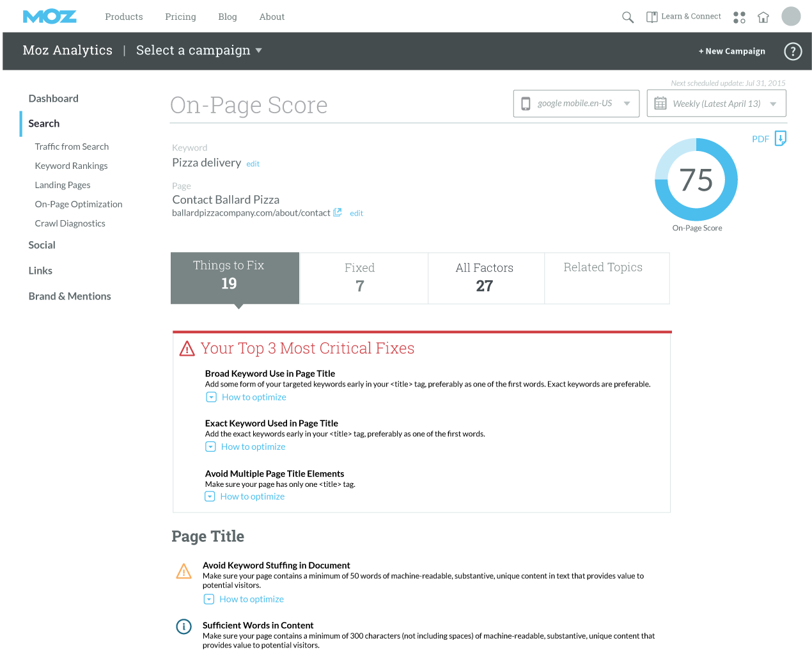This screenshot has height=652, width=812.
Task: Open Keyword Rankings
Action: [x=71, y=166]
